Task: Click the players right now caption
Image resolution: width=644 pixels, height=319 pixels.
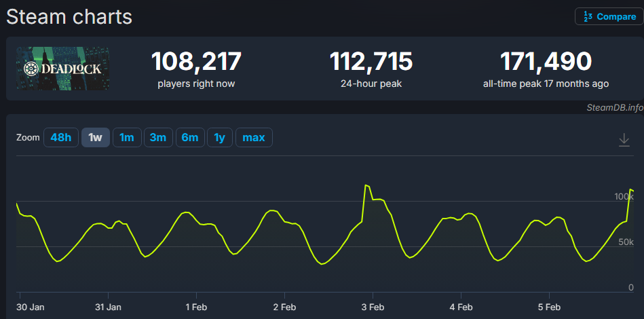Action: click(196, 83)
